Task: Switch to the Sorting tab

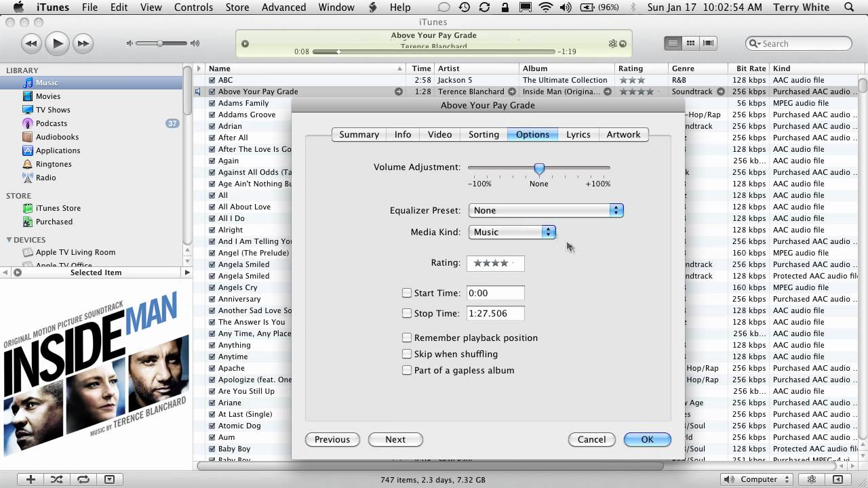Action: pyautogui.click(x=484, y=134)
